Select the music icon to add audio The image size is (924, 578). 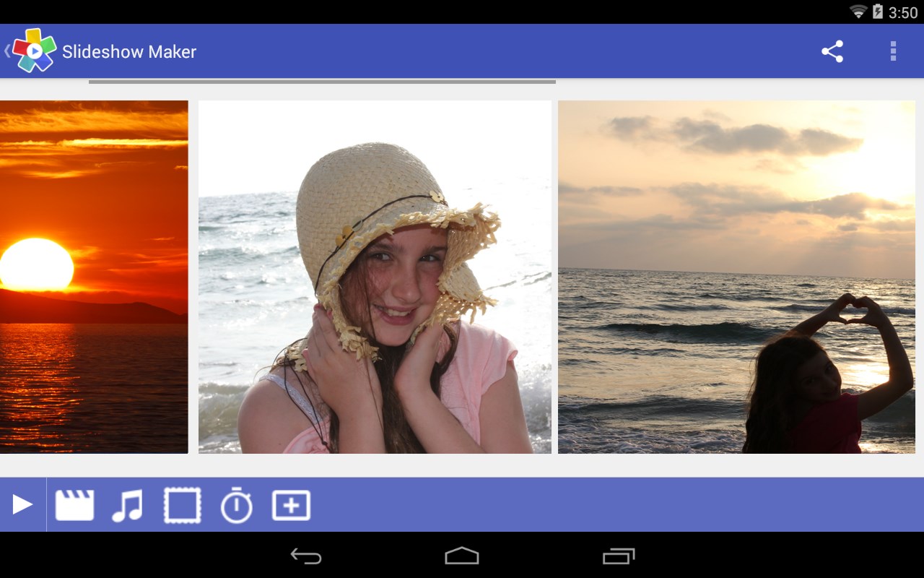(128, 505)
